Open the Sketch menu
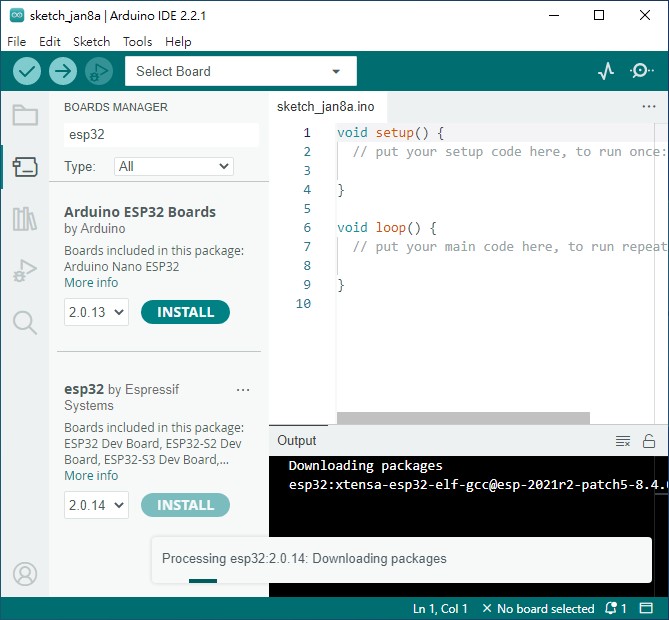 point(92,42)
